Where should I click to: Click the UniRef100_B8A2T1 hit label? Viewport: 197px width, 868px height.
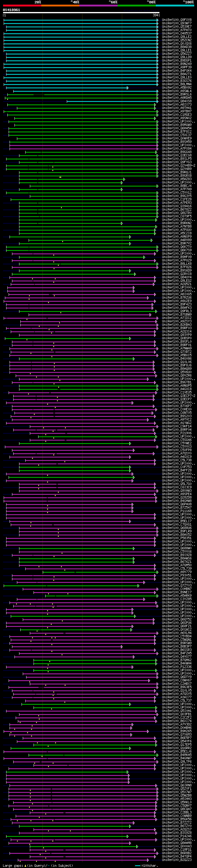pos(177,74)
